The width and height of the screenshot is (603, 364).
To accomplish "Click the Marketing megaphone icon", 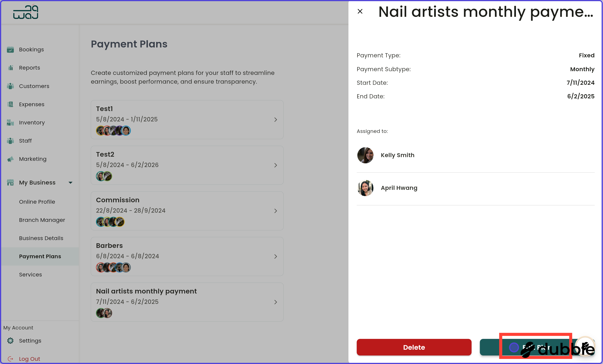I will (x=10, y=159).
